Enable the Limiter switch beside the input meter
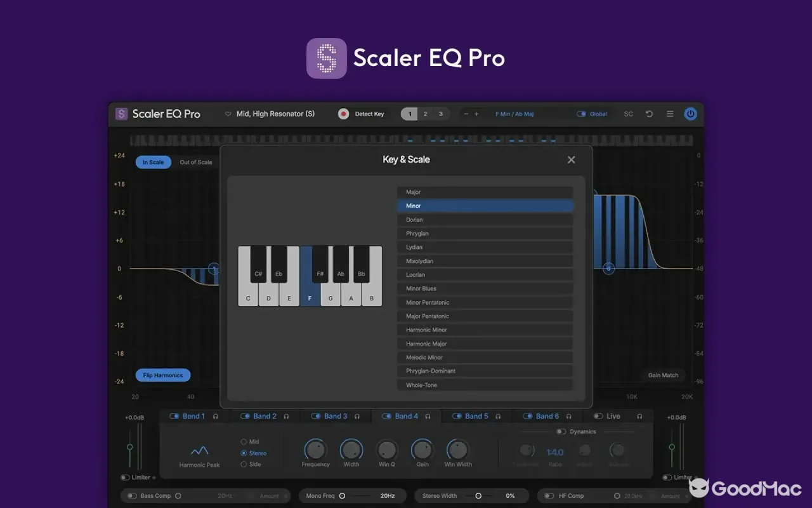 click(125, 478)
